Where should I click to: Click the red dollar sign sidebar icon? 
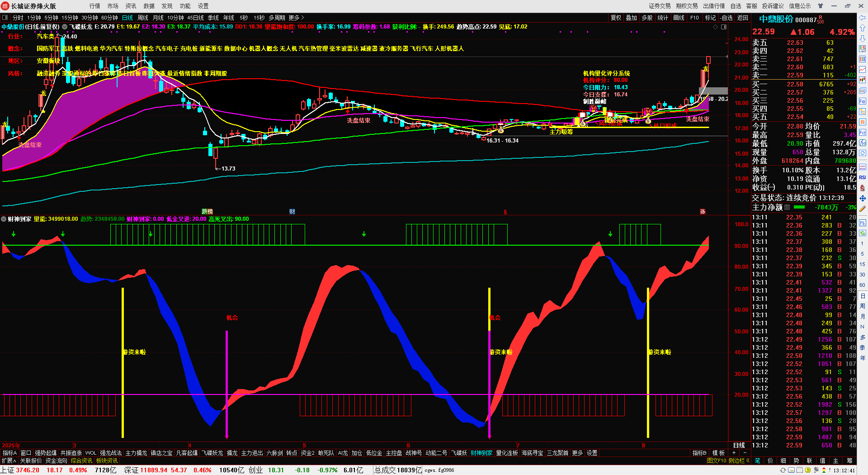point(863,188)
